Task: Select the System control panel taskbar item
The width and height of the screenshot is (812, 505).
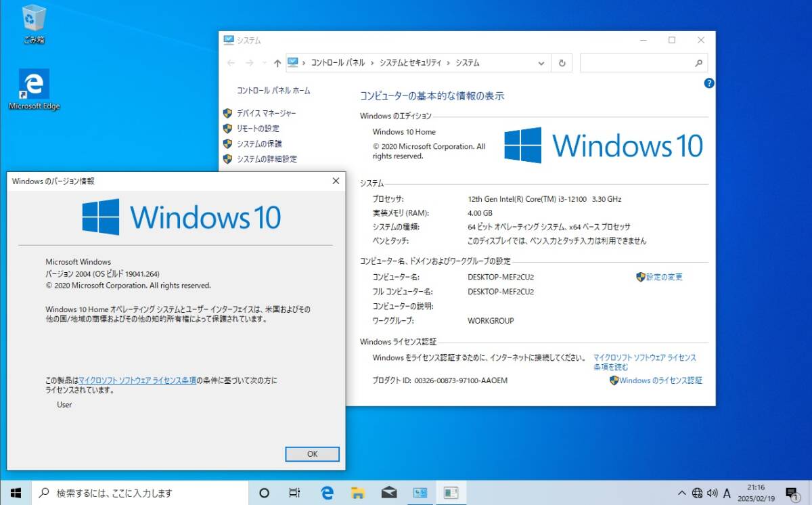Action: point(420,493)
